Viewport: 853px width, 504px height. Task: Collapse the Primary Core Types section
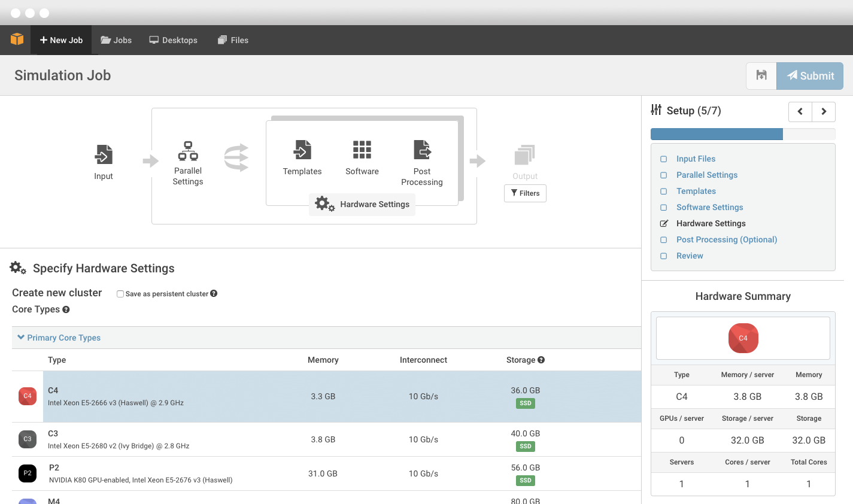[59, 338]
